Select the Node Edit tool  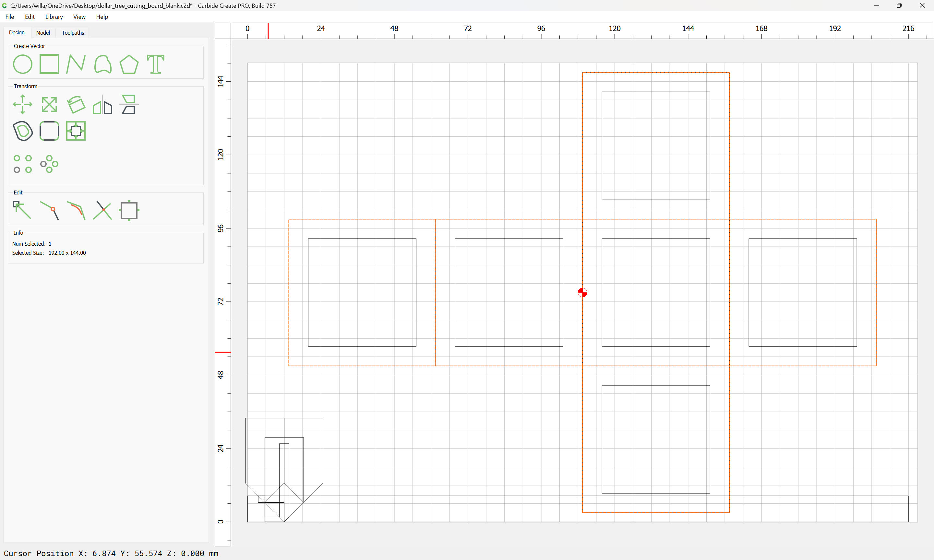22,210
